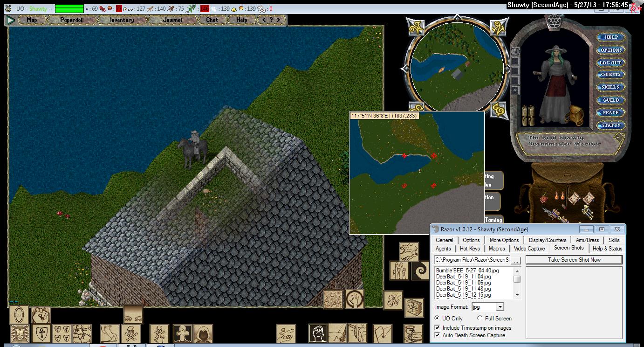Viewport: 644px width, 347px height.
Task: Click the skull and crossbones icon
Action: click(131, 334)
